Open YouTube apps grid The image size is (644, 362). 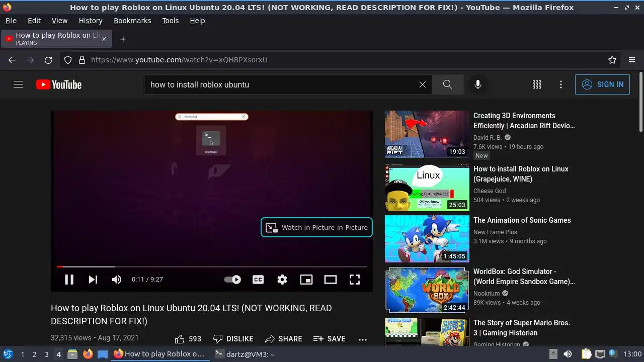(x=537, y=84)
